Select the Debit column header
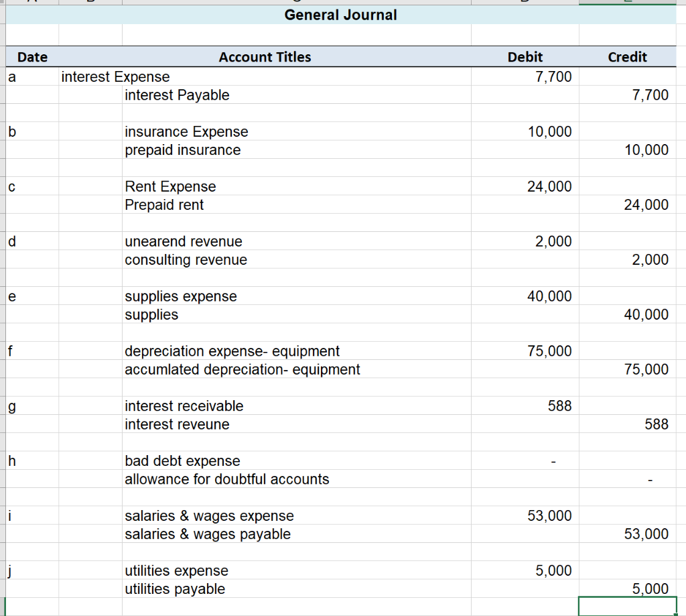The width and height of the screenshot is (686, 616). point(525,57)
